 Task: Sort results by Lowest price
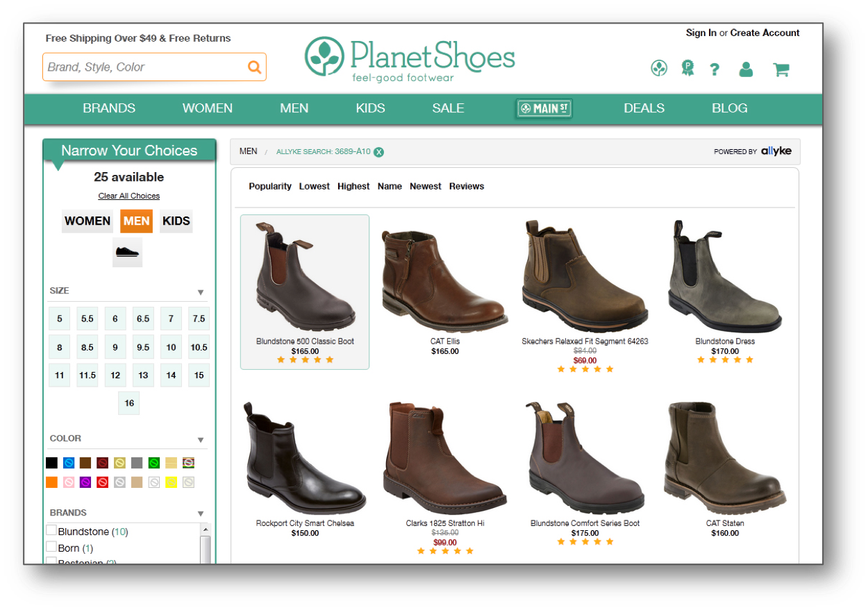[315, 187]
